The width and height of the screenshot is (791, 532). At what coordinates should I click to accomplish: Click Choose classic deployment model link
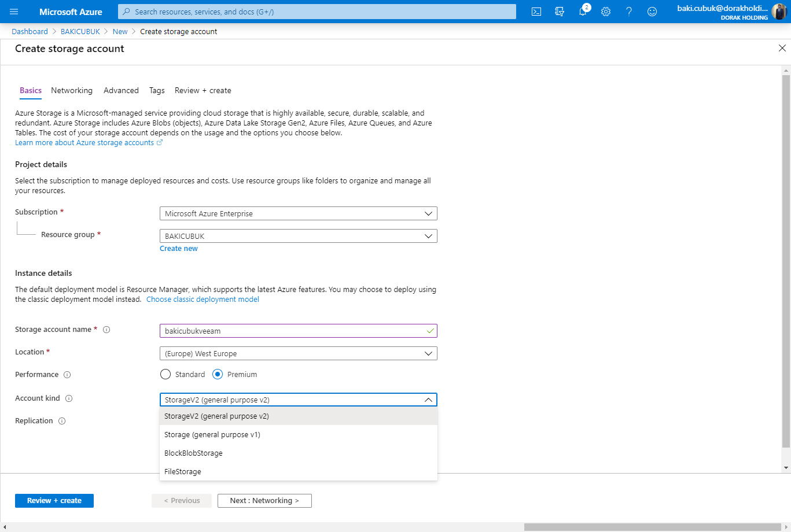[203, 300]
